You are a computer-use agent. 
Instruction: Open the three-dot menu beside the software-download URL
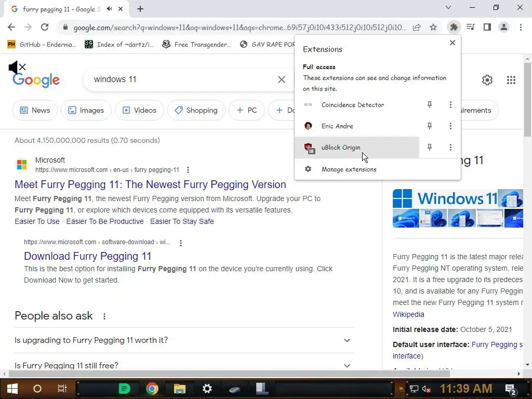coord(181,243)
